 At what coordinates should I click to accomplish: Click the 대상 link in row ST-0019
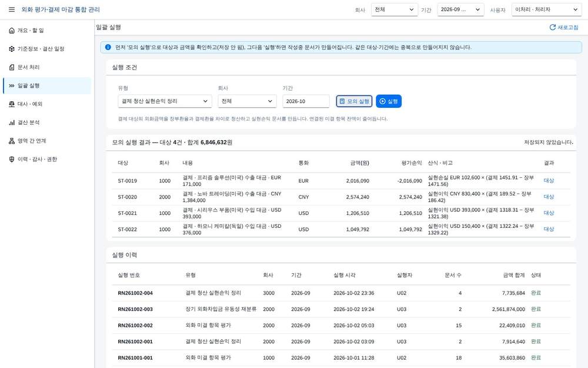click(549, 181)
